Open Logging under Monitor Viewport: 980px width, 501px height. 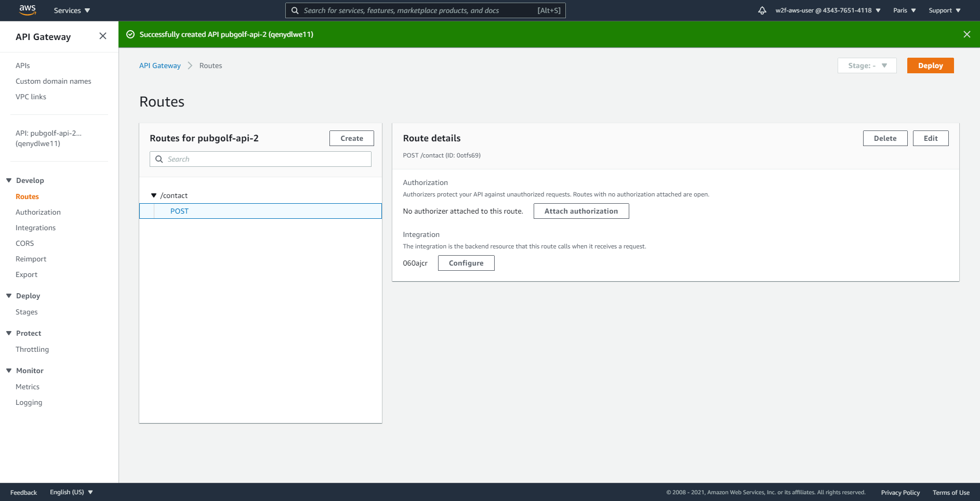tap(29, 402)
